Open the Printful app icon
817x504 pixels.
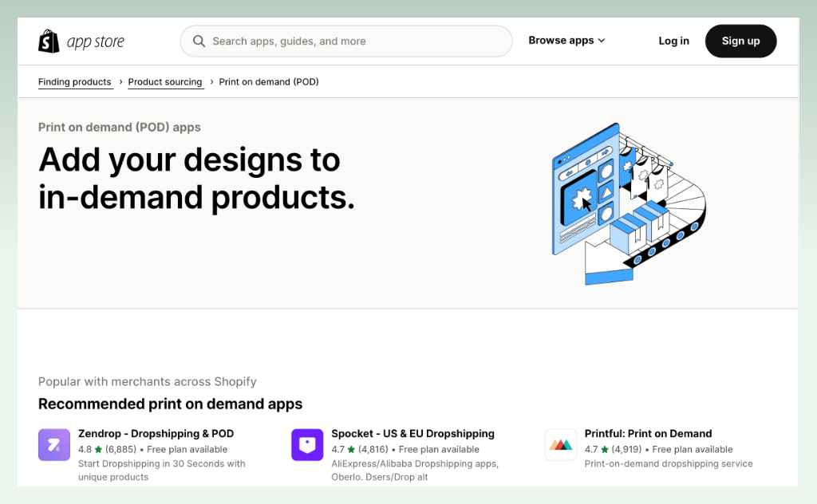(x=561, y=445)
